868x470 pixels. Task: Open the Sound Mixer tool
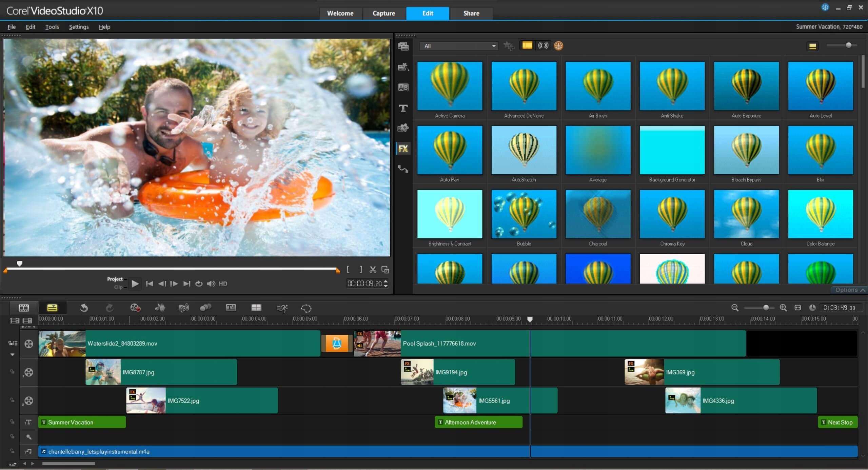(x=160, y=308)
